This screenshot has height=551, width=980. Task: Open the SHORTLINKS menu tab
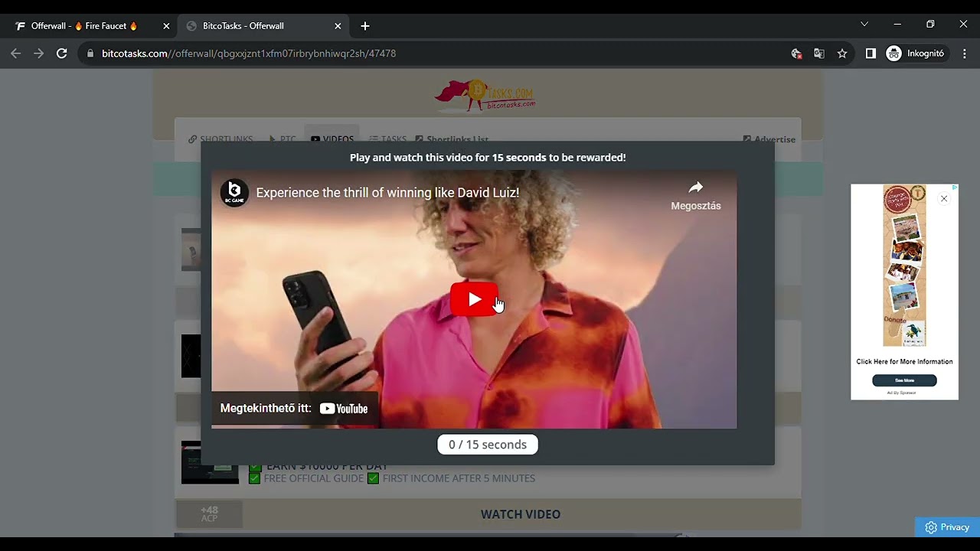pos(220,139)
